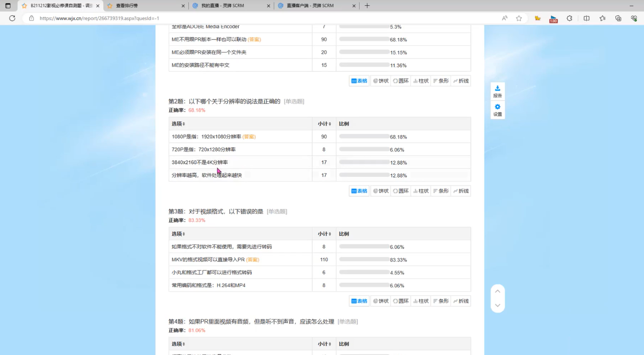Click the scroll down chevron arrow

497,306
